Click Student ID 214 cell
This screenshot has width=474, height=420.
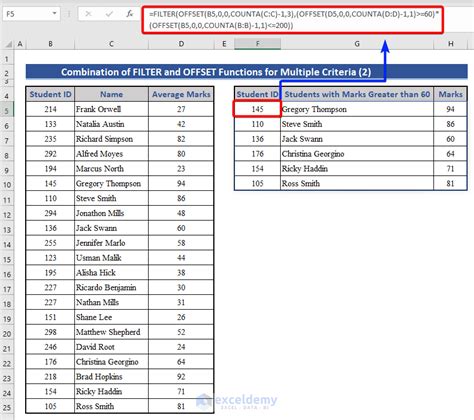[50, 109]
